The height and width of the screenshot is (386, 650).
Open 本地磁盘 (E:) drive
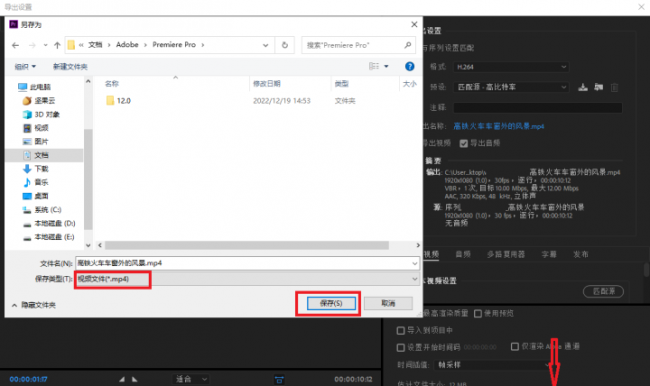[49, 237]
